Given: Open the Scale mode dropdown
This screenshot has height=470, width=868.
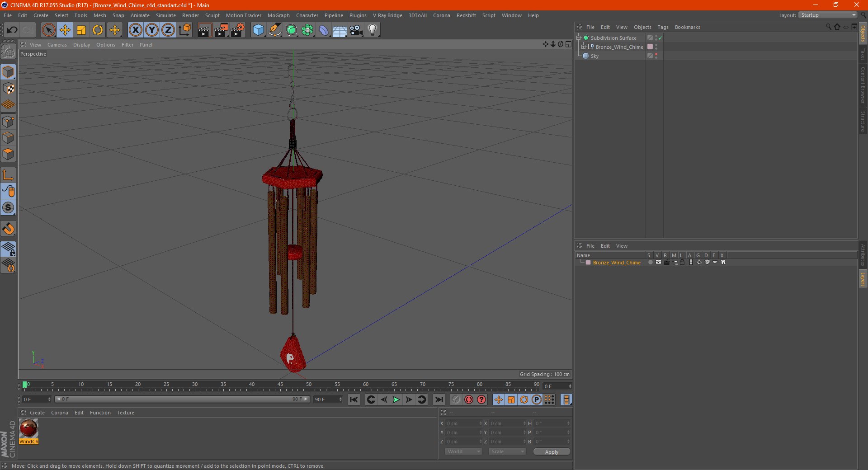Looking at the screenshot, I should click(x=507, y=451).
